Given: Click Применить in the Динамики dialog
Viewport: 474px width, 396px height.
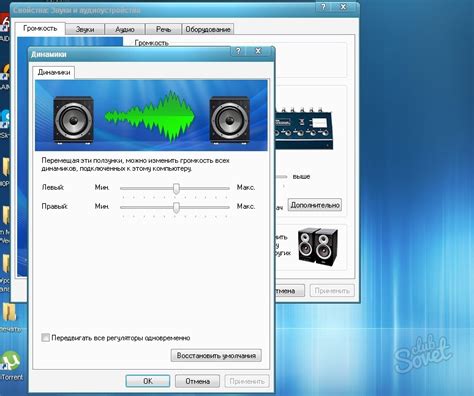Looking at the screenshot, I should [x=247, y=381].
